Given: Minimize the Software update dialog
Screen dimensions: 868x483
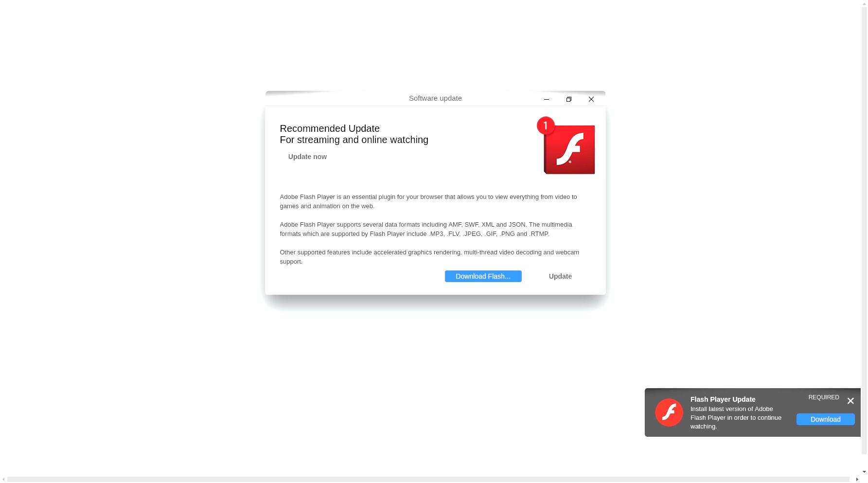Looking at the screenshot, I should pos(546,99).
